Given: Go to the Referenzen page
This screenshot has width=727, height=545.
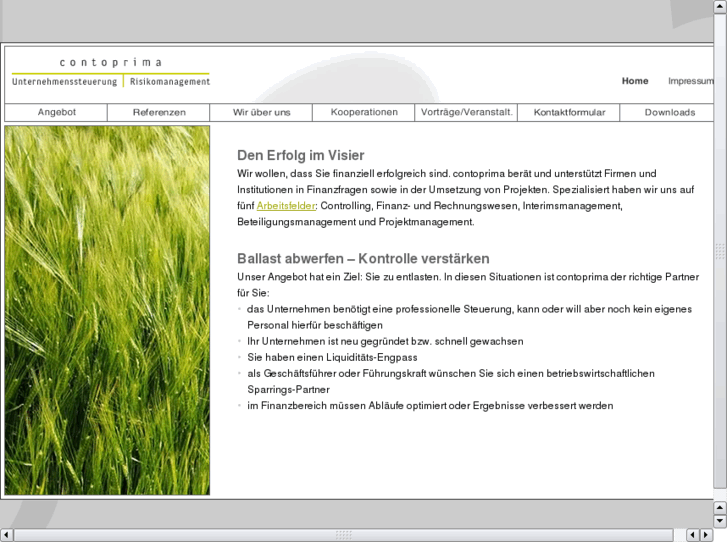Looking at the screenshot, I should (x=159, y=112).
